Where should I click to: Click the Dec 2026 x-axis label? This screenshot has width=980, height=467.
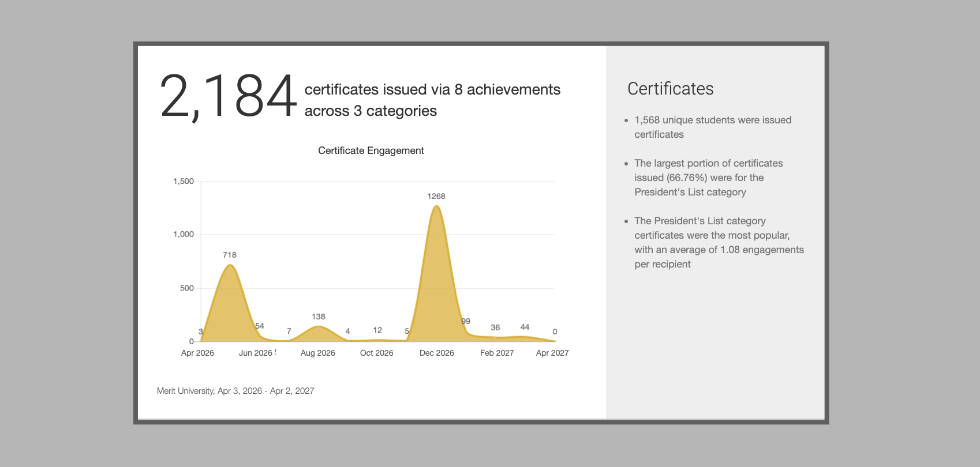tap(436, 353)
